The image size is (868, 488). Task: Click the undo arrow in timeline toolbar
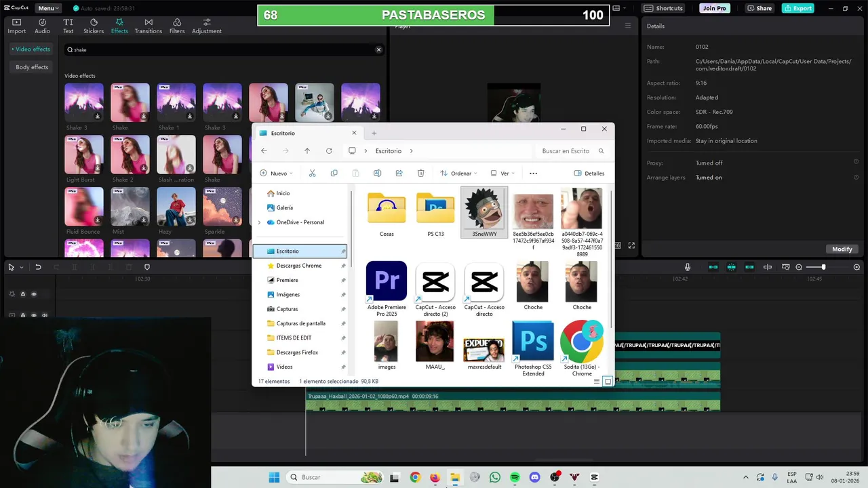pyautogui.click(x=38, y=267)
